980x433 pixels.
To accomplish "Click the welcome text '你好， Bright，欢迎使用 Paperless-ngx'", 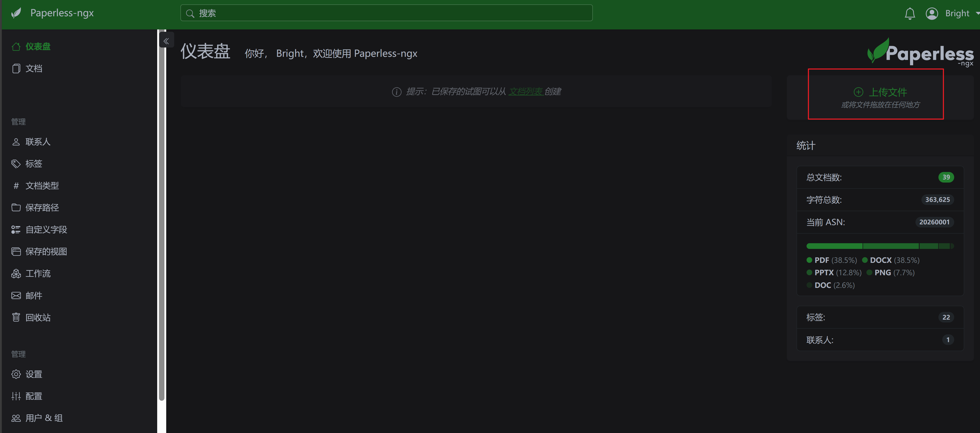I will click(x=331, y=54).
